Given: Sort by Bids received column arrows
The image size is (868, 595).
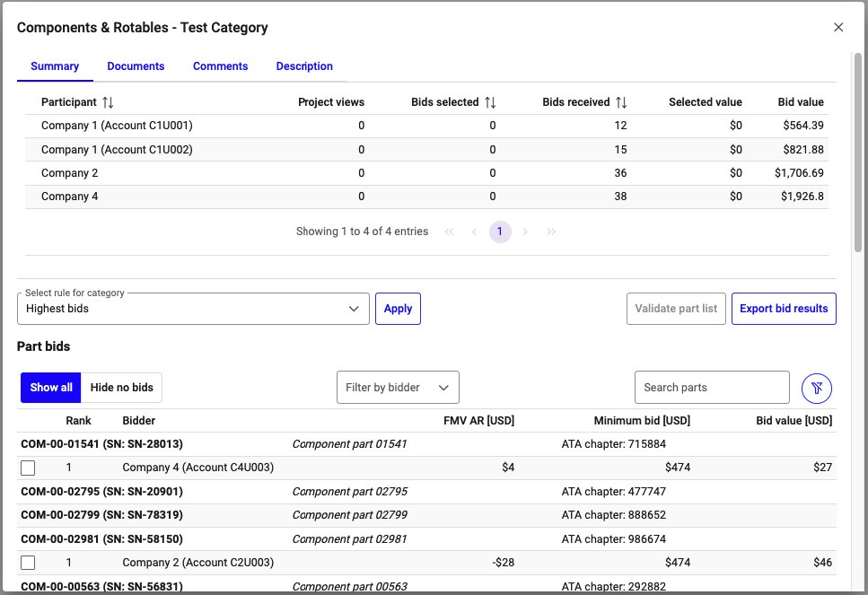Looking at the screenshot, I should [x=621, y=102].
